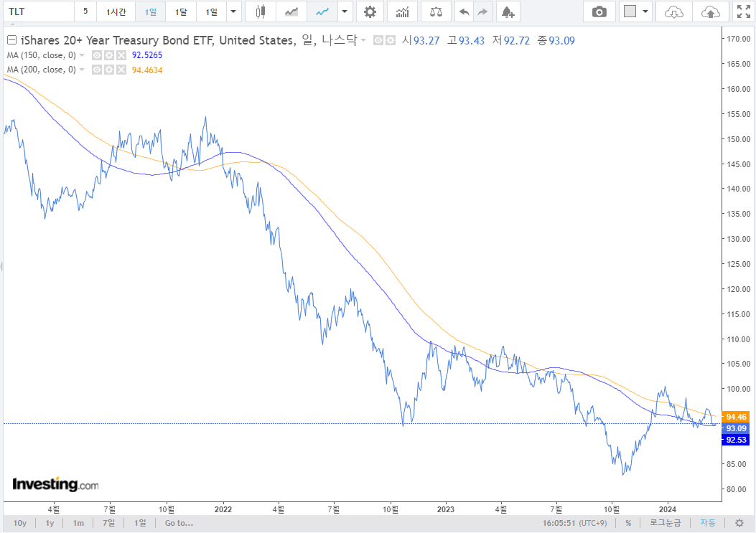Viewport: 756px width, 533px height.
Task: Save chart layout via cloud upload icon
Action: tap(710, 11)
